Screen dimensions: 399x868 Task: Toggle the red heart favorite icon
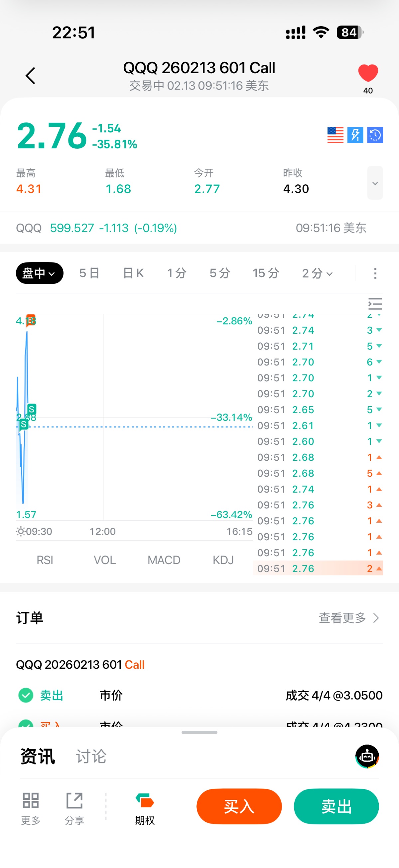coord(368,73)
